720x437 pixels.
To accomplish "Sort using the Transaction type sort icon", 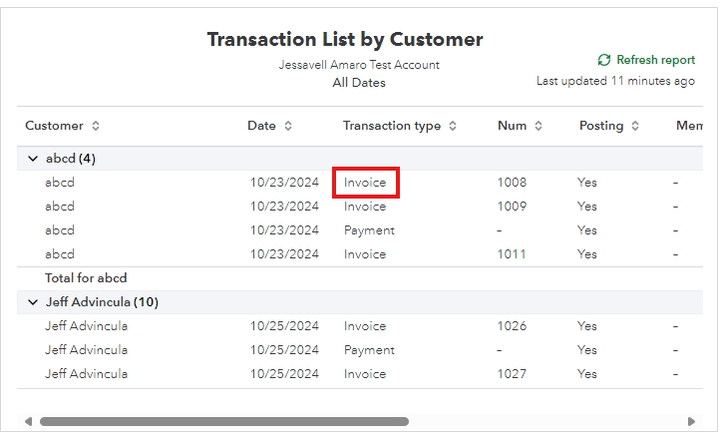I will [452, 126].
